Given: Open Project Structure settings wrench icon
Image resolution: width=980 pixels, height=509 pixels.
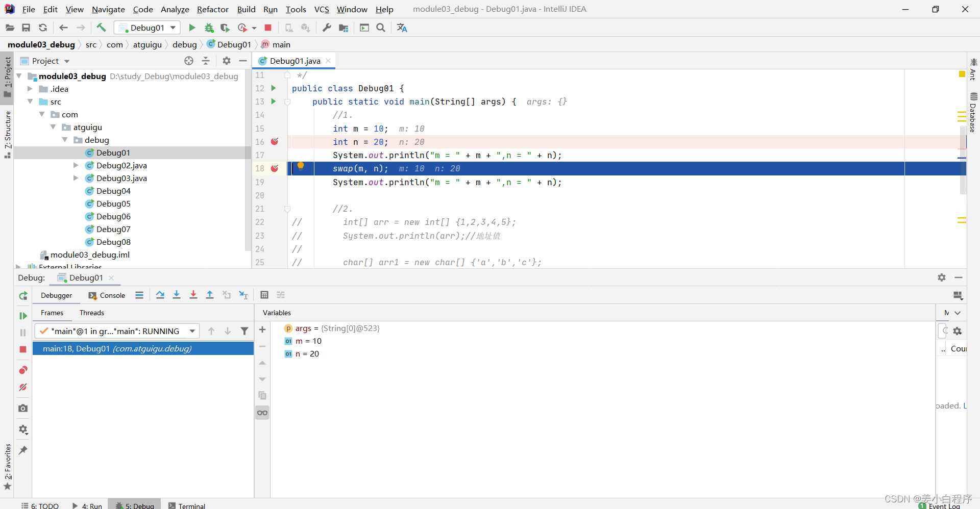Looking at the screenshot, I should point(327,28).
